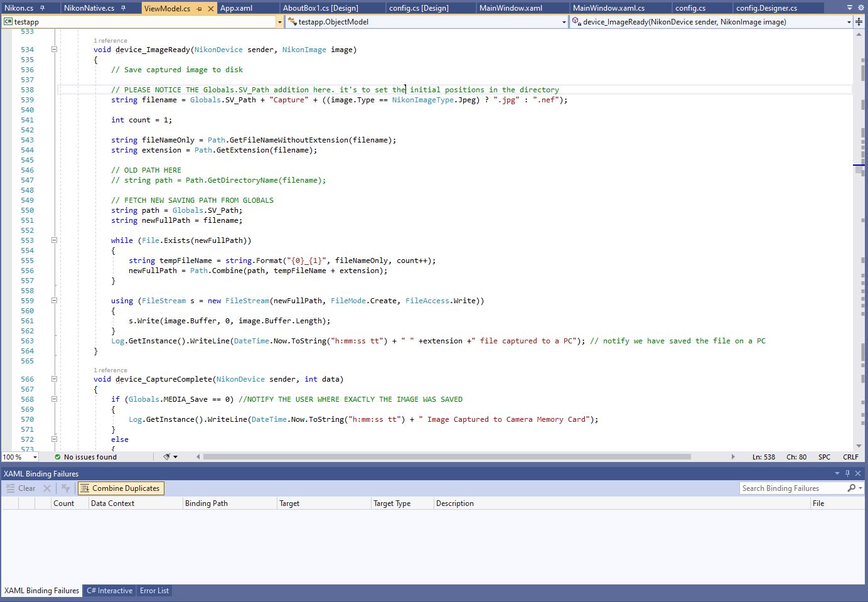The image size is (868, 602).
Task: Switch to the App.xaml tab
Action: click(236, 8)
